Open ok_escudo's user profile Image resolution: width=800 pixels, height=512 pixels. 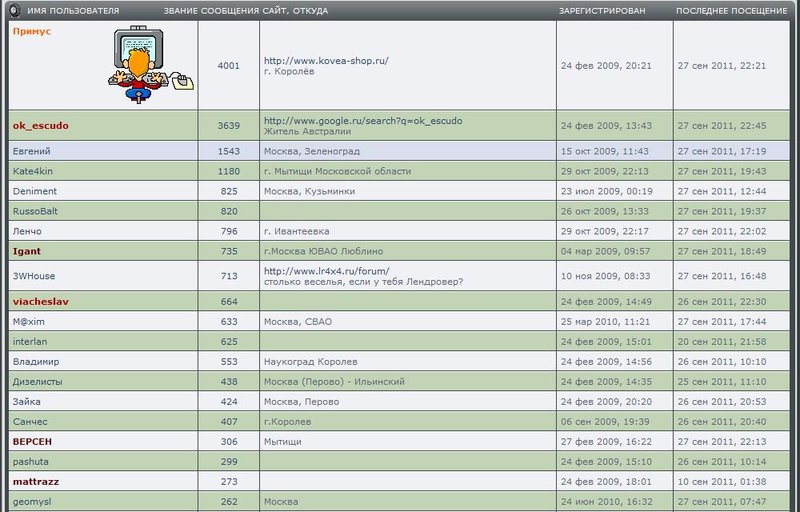[x=40, y=125]
